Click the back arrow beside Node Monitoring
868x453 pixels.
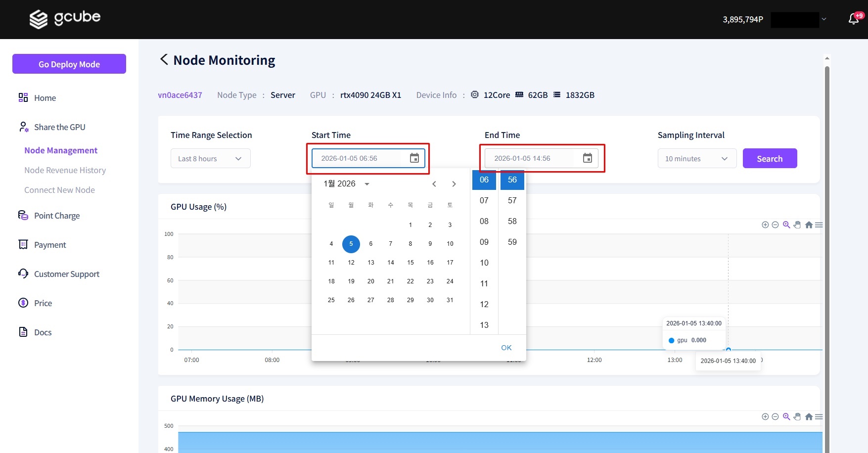point(164,60)
